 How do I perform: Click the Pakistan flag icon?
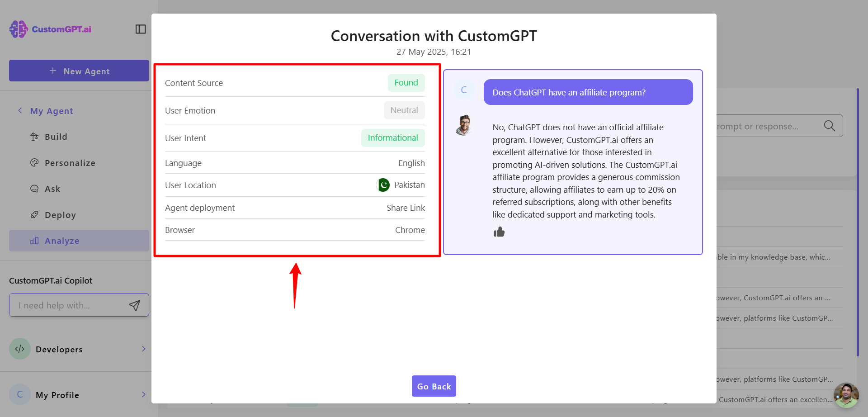(383, 185)
